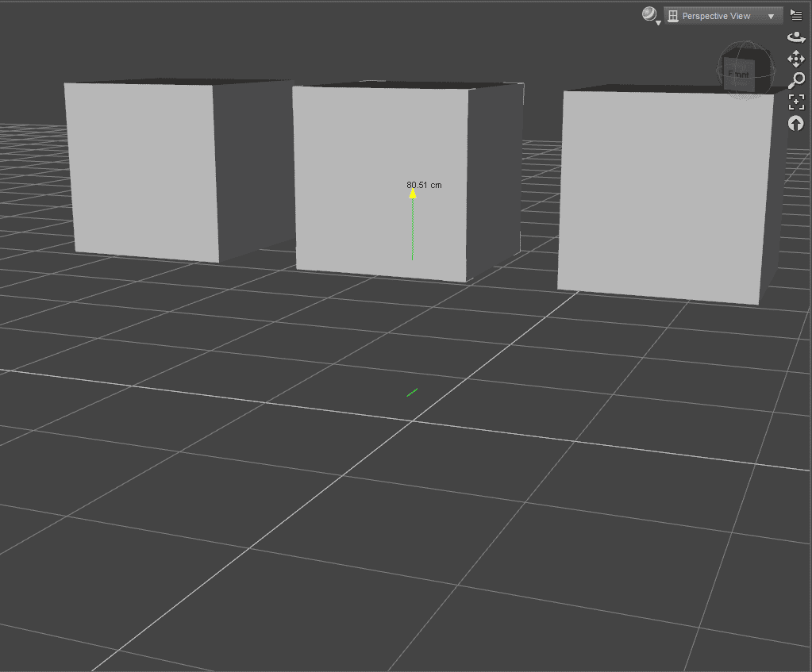This screenshot has height=672, width=812.
Task: Select the Orbit camera tool
Action: 796,36
